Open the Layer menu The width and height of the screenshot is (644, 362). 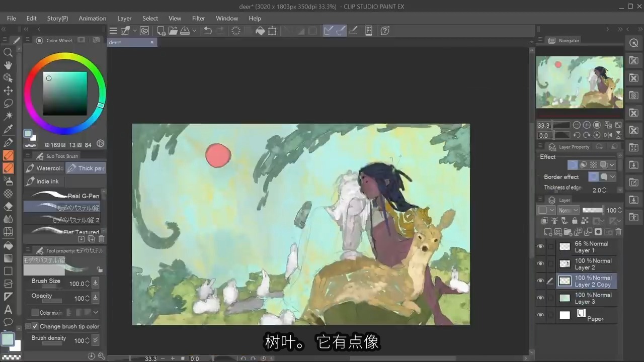coord(124,18)
